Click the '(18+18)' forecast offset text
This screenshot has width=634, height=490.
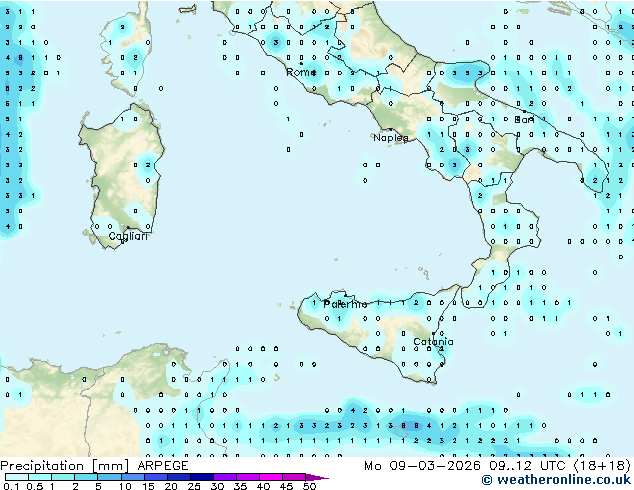[602, 466]
